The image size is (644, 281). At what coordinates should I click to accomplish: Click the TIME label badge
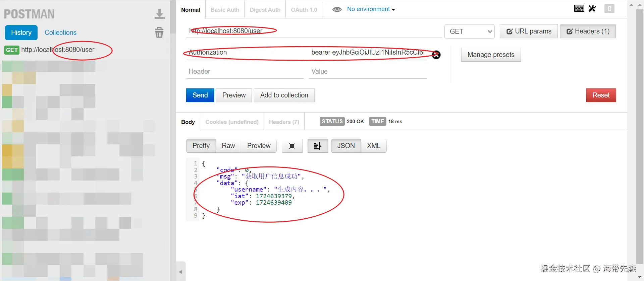(378, 121)
